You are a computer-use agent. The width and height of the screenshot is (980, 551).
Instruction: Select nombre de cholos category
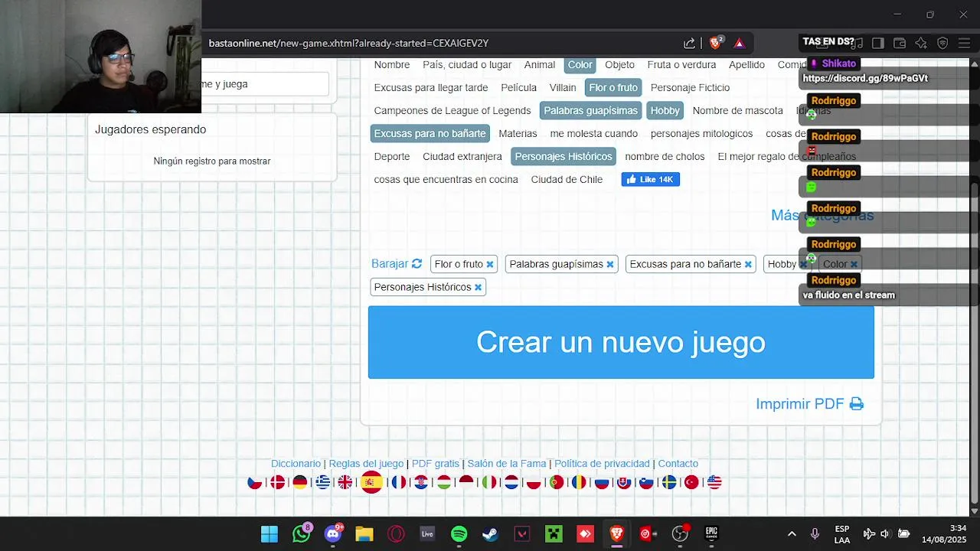665,157
